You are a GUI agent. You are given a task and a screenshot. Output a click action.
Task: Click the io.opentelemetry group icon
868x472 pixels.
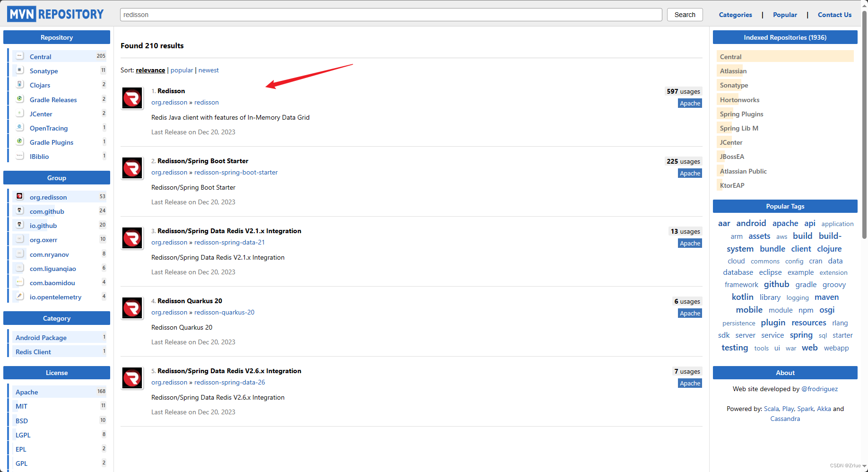tap(20, 296)
